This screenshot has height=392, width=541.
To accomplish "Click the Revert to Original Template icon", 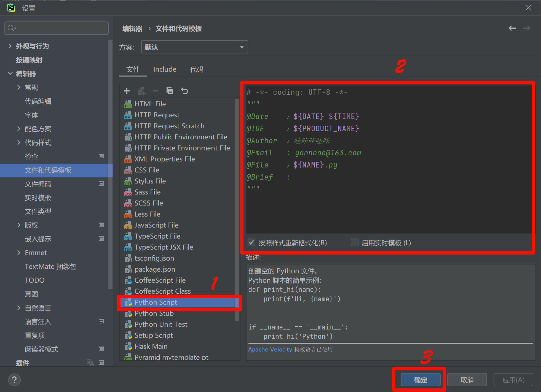I will pos(184,91).
